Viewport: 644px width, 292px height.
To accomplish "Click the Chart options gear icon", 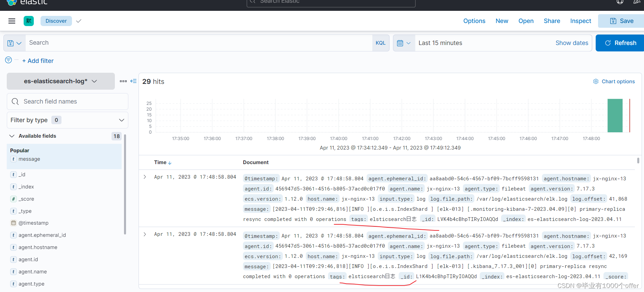I will (596, 82).
